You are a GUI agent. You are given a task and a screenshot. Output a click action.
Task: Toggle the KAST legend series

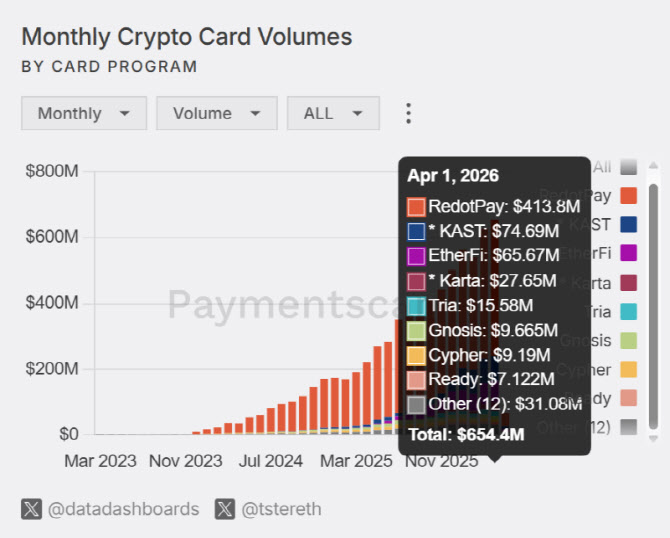(x=628, y=224)
